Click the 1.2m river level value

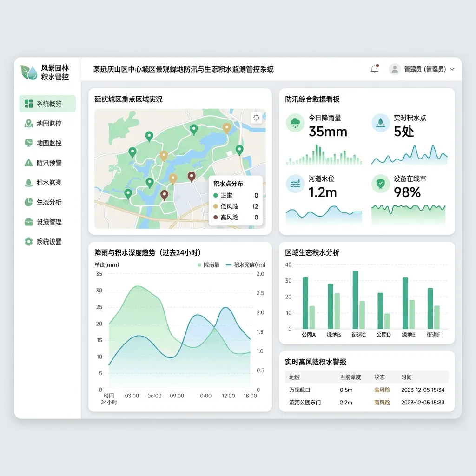[323, 192]
